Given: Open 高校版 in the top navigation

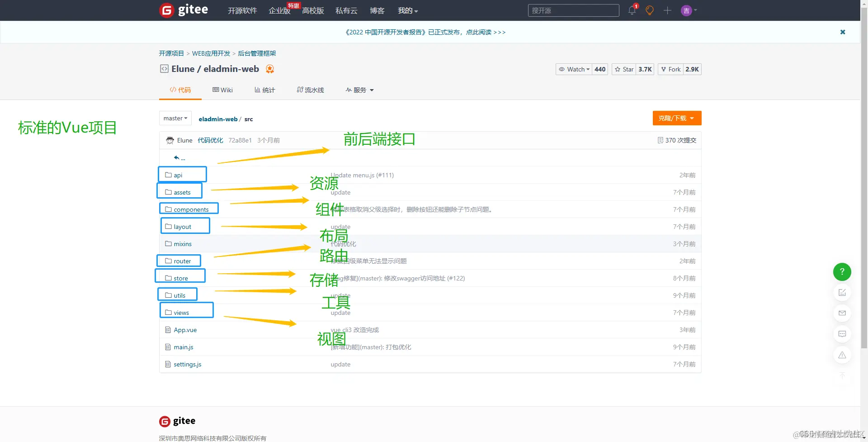Looking at the screenshot, I should pos(313,10).
